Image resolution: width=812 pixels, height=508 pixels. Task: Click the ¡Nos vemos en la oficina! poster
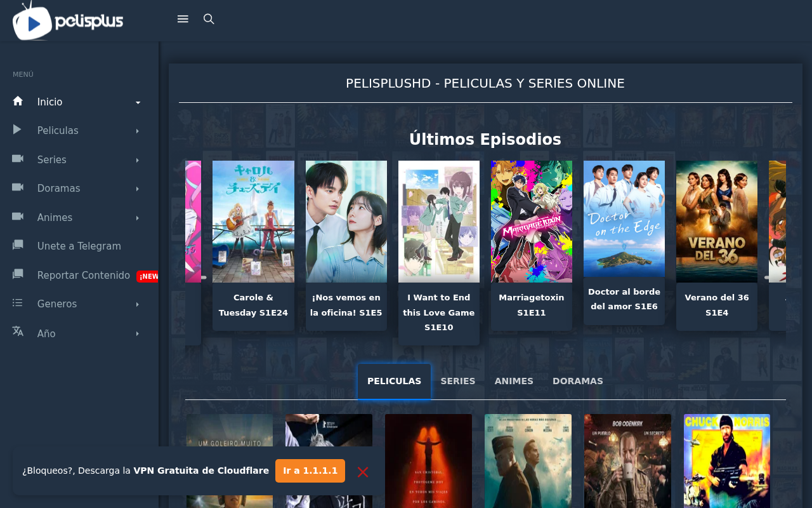point(346,222)
